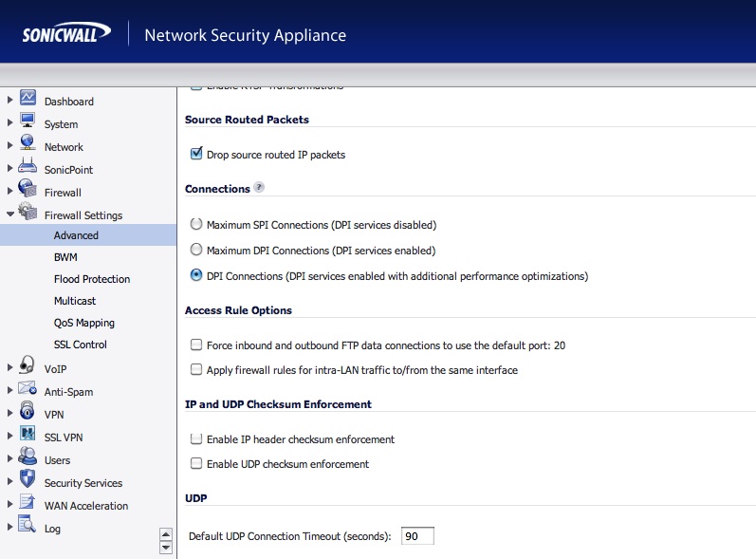
Task: Select Maximum SPI Connections radio button
Action: click(196, 224)
